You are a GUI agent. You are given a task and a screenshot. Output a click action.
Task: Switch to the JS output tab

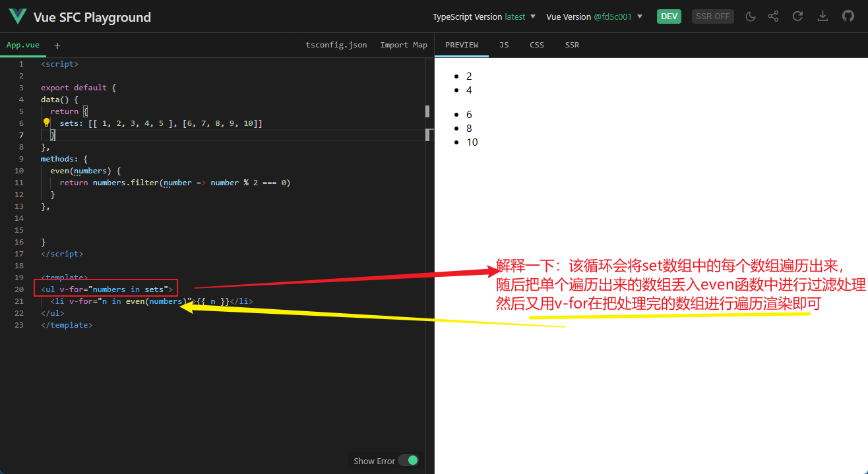coord(504,45)
